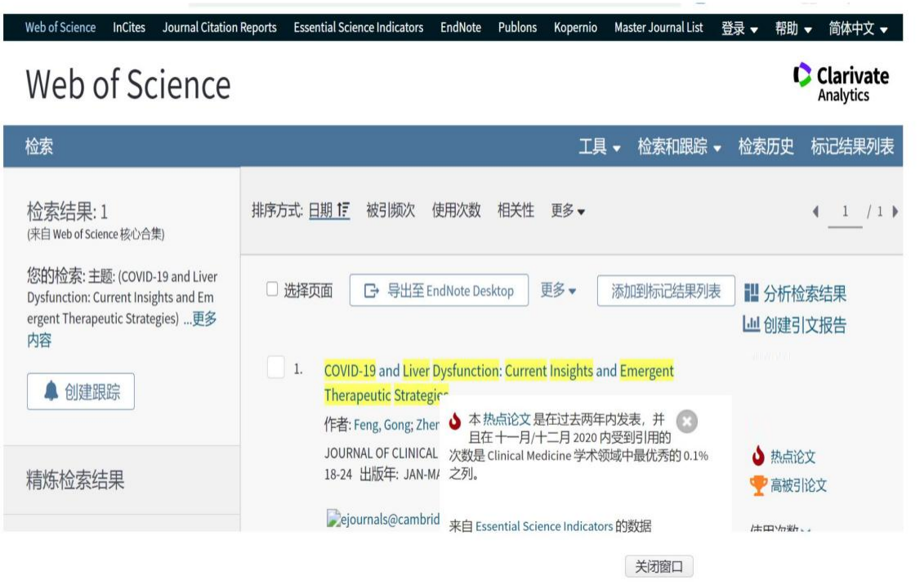This screenshot has height=585, width=924.
Task: Check the 选择页面 checkbox
Action: click(272, 289)
